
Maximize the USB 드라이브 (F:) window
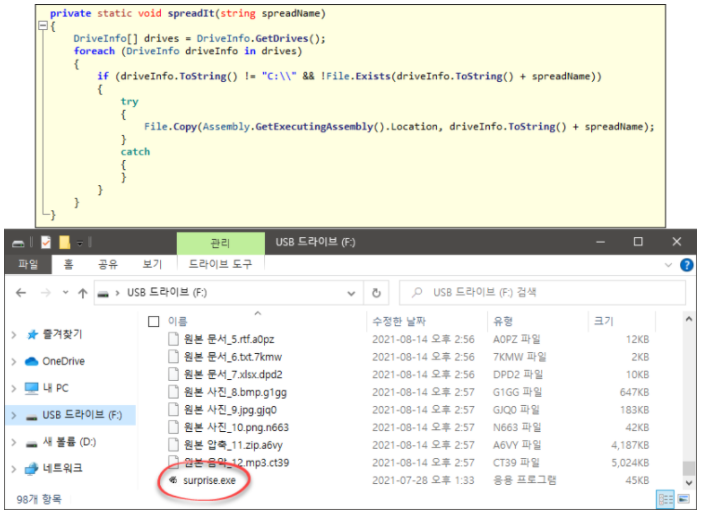pos(638,242)
